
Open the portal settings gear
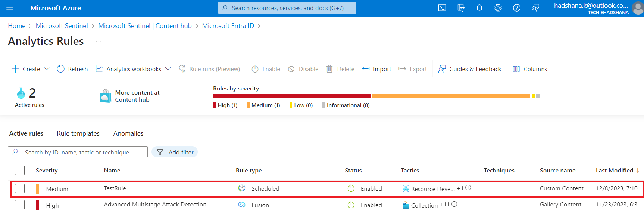coord(498,8)
